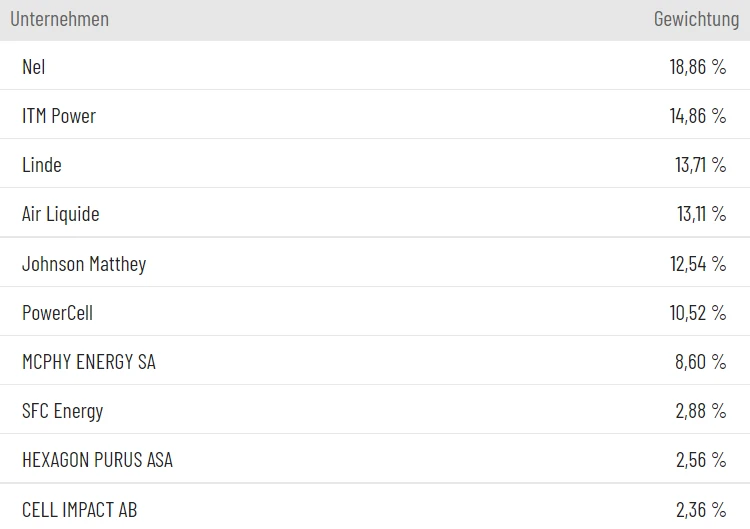Select the Nel company name
Screen dimensions: 750x529
coord(34,67)
